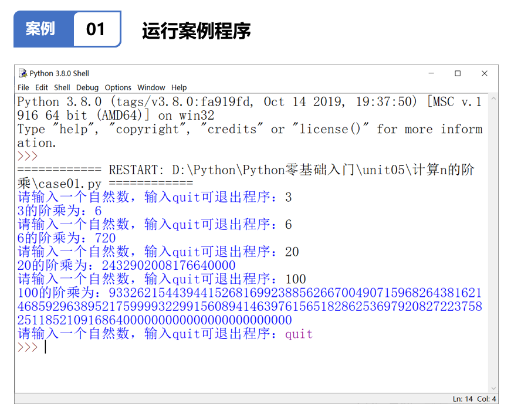Screen dimensions: 511x420
Task: Click the entered value '100'
Action: coord(296,279)
